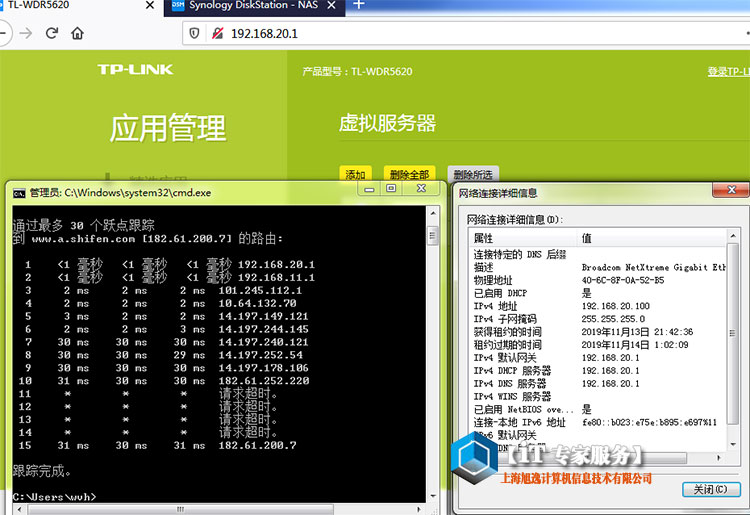The image size is (750, 515).
Task: Click hop 10 address 182.61.252.220
Action: pyautogui.click(x=264, y=381)
